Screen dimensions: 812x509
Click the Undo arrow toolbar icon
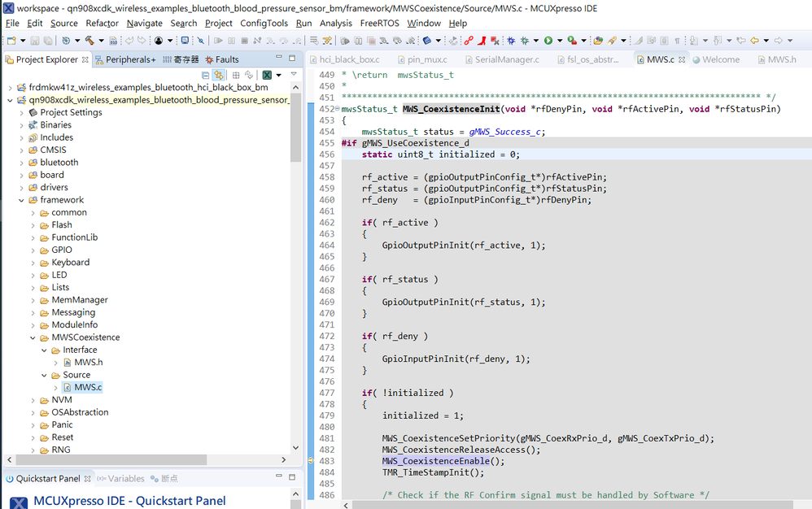129,41
